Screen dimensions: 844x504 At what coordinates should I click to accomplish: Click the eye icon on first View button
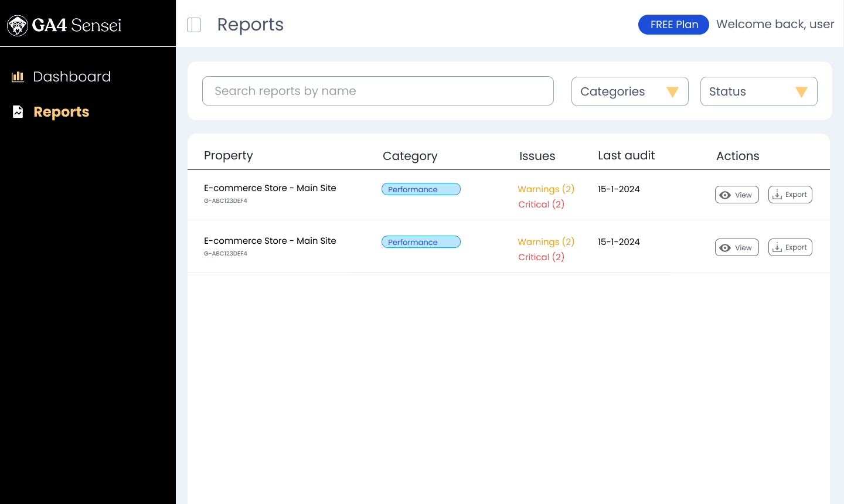pyautogui.click(x=725, y=195)
